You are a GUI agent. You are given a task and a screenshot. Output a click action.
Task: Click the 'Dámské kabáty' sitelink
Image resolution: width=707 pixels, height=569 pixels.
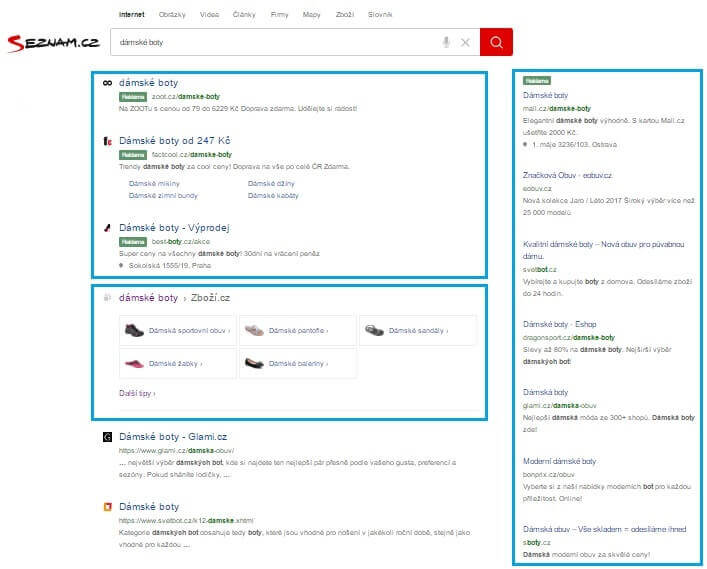coord(273,196)
